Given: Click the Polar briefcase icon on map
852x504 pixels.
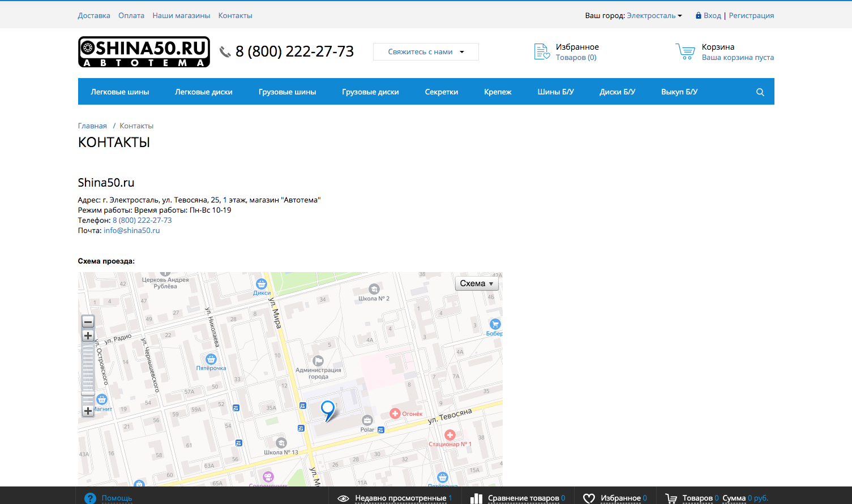Looking at the screenshot, I should 367,420.
